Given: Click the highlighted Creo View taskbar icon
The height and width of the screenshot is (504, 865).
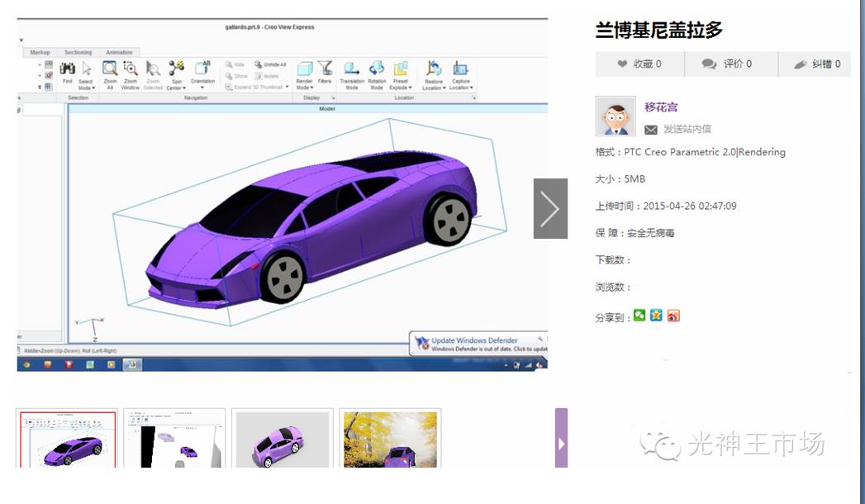Looking at the screenshot, I should tap(132, 364).
